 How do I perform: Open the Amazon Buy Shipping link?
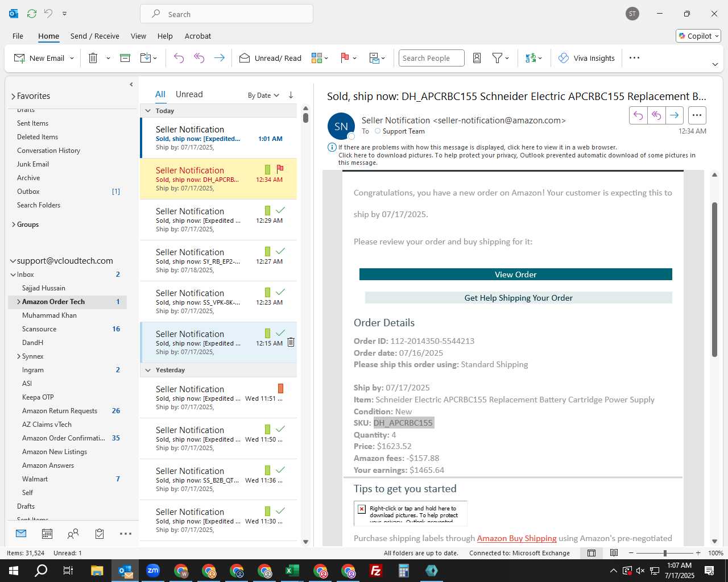(x=517, y=538)
